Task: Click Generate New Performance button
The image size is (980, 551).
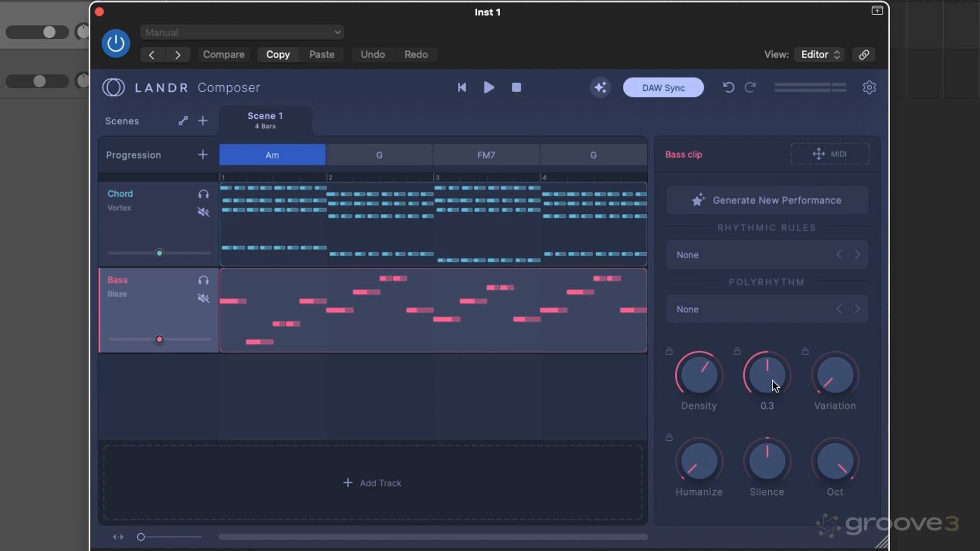Action: click(767, 200)
